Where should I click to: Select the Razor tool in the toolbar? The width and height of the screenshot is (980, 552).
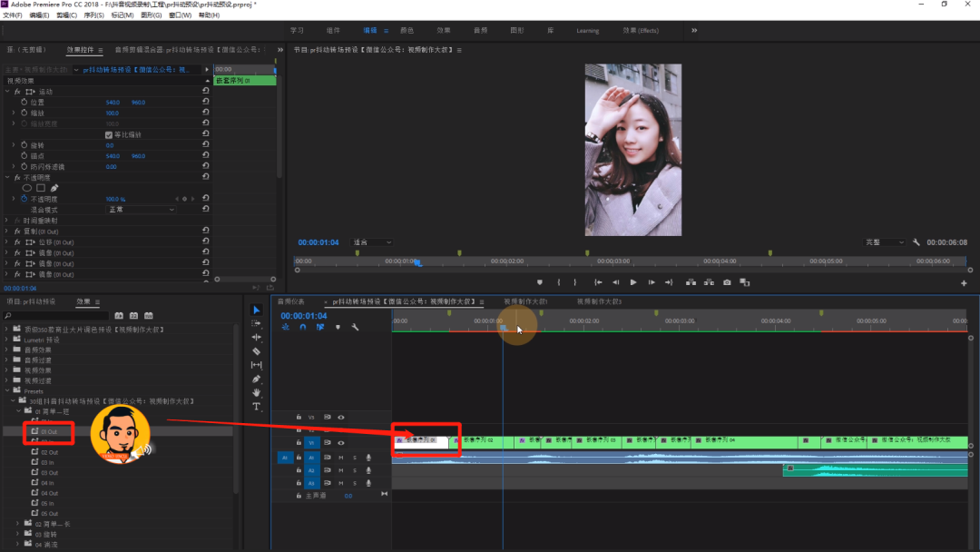coord(256,351)
